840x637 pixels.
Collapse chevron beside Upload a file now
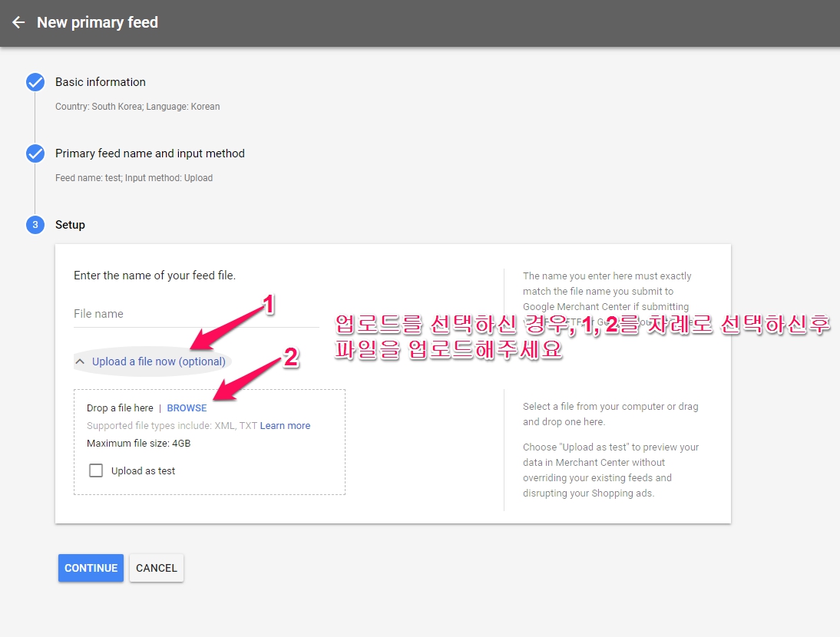click(x=80, y=361)
